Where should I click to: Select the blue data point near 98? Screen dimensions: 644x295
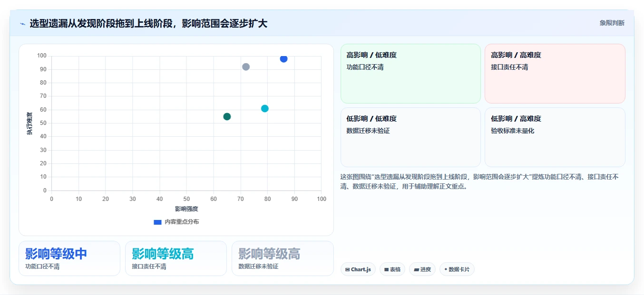(x=283, y=59)
